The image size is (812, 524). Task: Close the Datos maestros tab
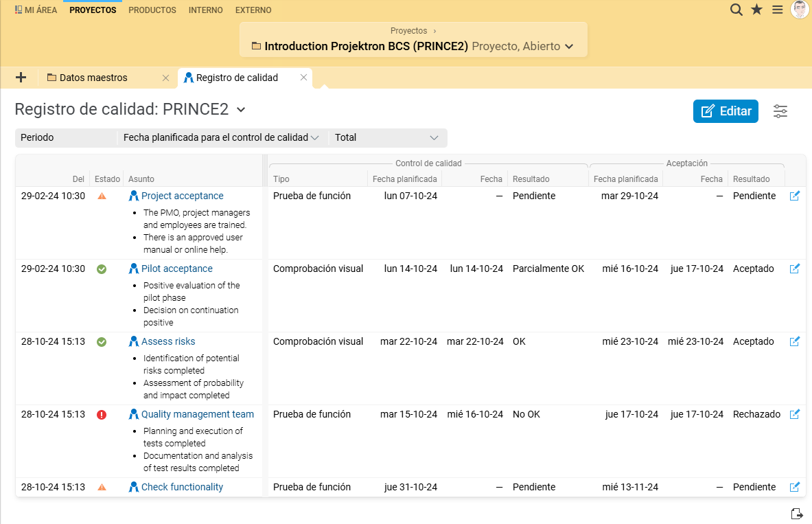tap(165, 78)
